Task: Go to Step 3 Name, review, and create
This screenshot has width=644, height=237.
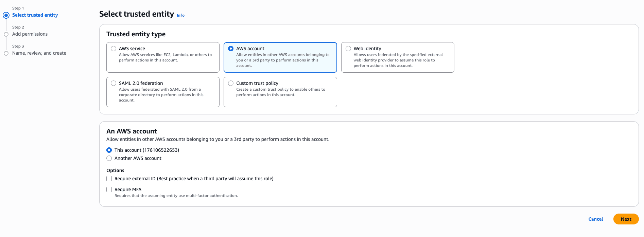Action: point(39,53)
